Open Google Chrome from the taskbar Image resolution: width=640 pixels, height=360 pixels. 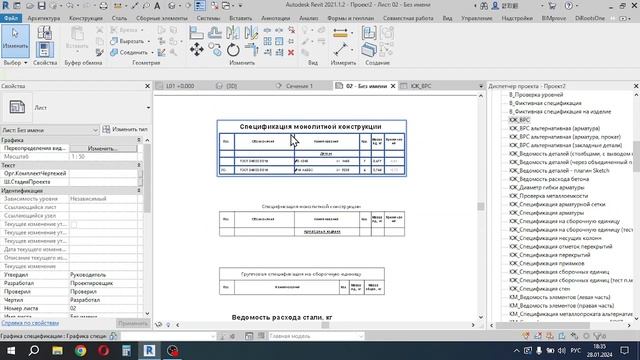(x=80, y=351)
